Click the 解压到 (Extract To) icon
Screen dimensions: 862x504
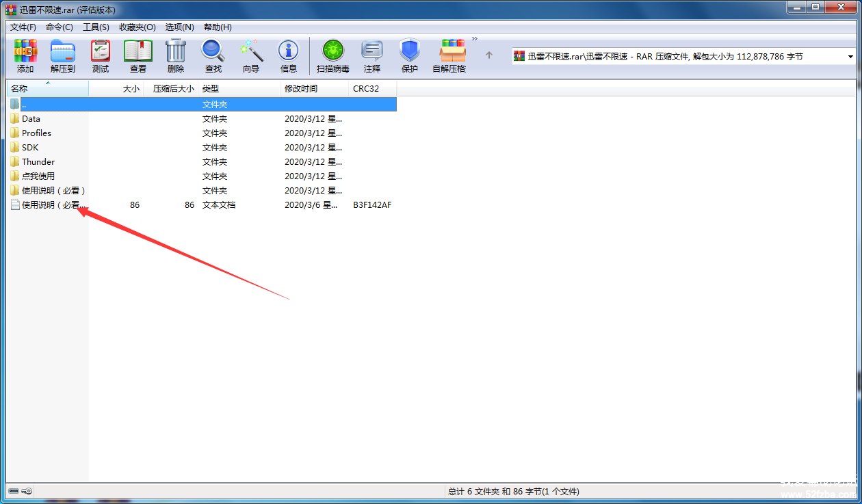point(63,56)
